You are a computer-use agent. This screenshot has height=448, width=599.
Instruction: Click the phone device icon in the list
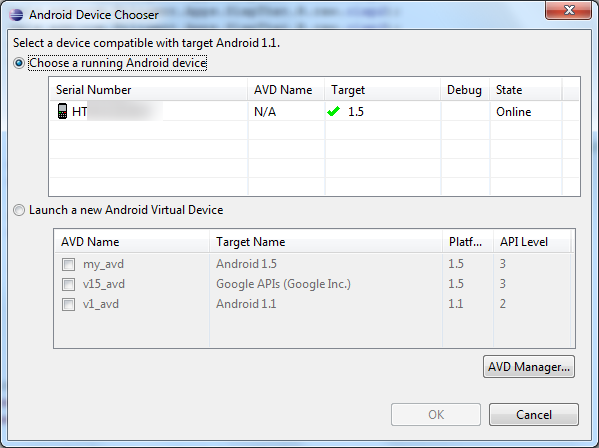pos(62,111)
